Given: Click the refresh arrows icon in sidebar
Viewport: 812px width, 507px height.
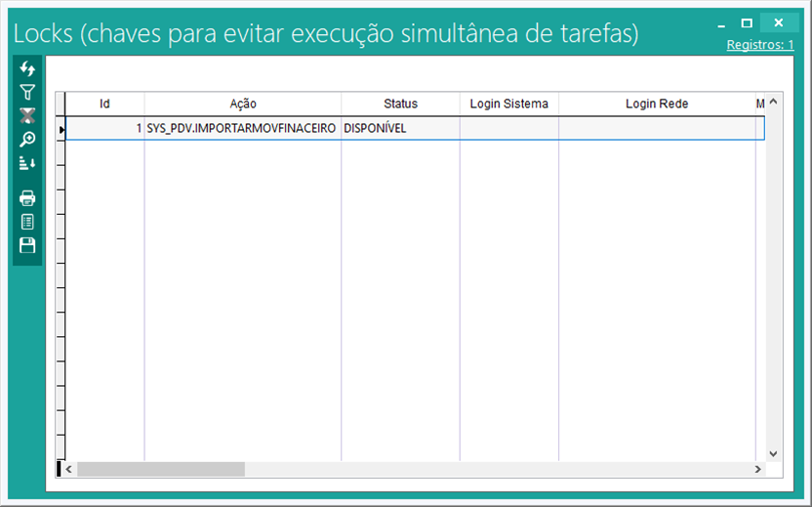Looking at the screenshot, I should click(x=27, y=68).
